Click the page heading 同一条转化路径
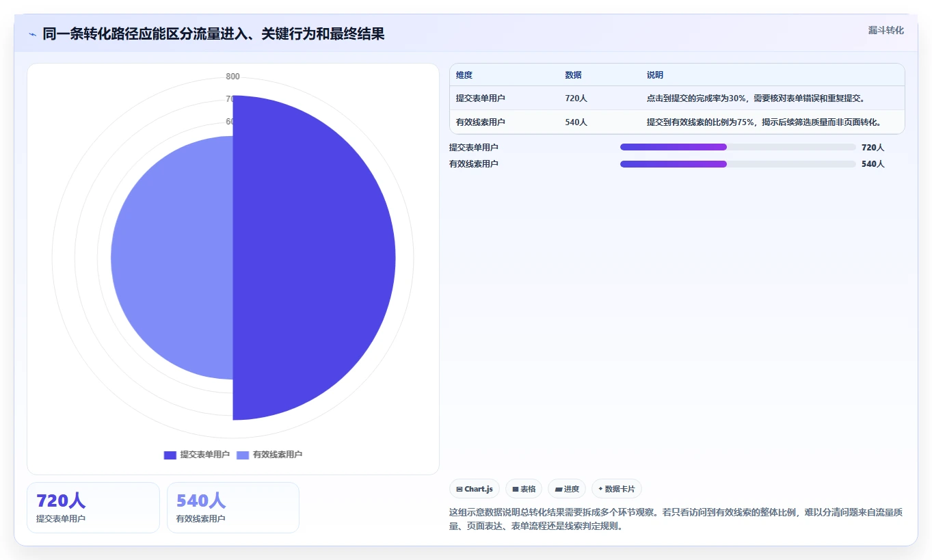This screenshot has height=560, width=932. pyautogui.click(x=213, y=34)
